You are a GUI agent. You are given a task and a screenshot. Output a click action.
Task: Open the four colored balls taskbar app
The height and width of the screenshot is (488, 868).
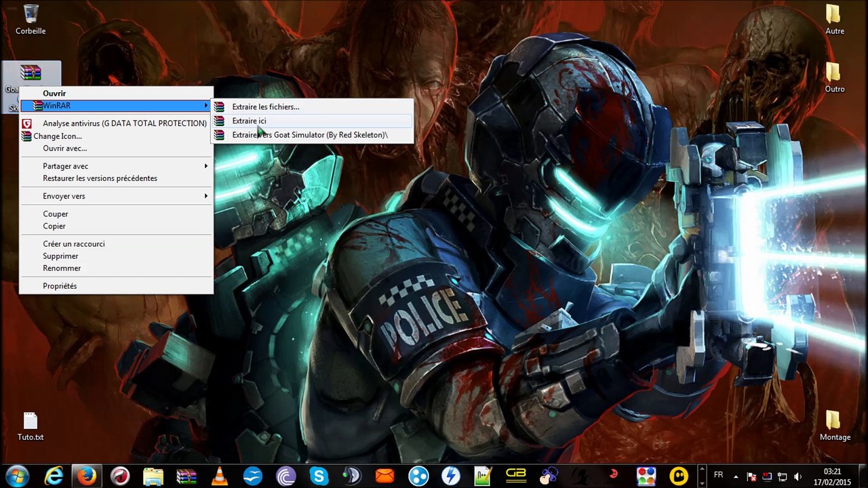click(x=646, y=476)
